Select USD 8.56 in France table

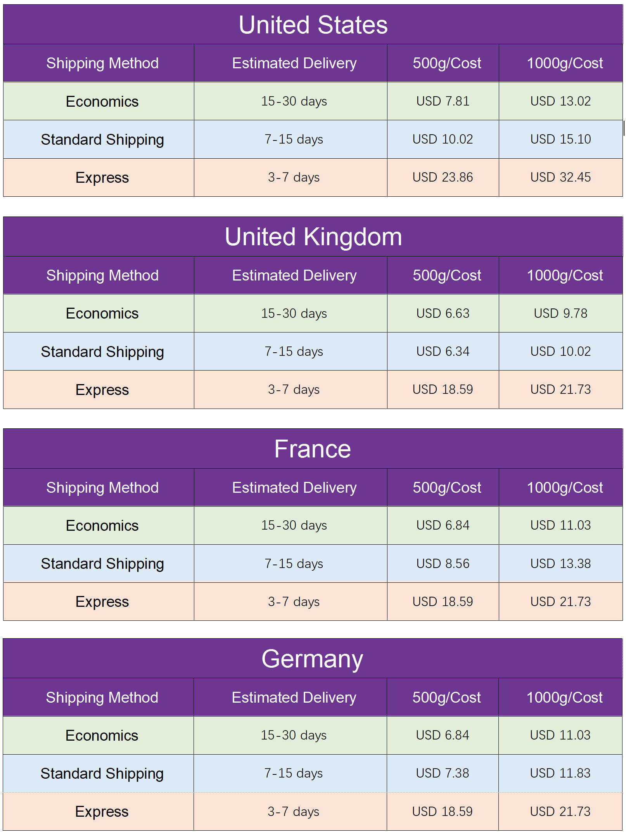coord(443,563)
